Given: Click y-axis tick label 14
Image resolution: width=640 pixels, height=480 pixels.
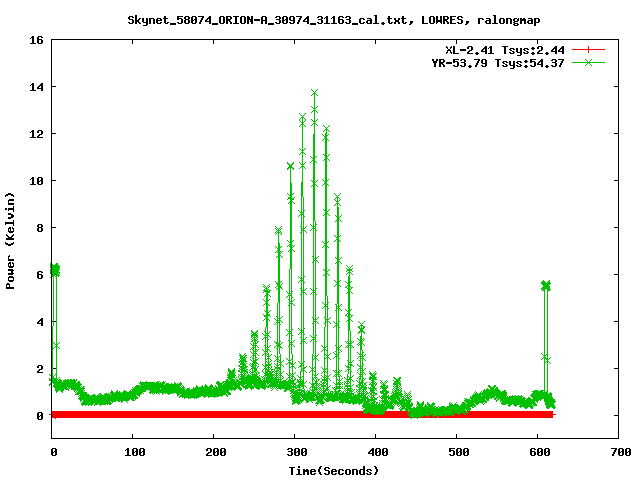Looking at the screenshot, I should pos(36,87).
